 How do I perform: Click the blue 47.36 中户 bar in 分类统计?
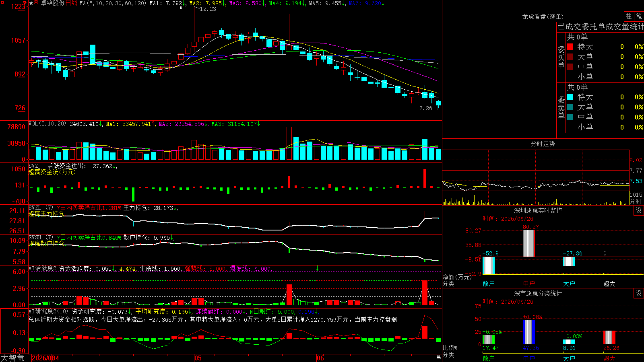tap(529, 332)
